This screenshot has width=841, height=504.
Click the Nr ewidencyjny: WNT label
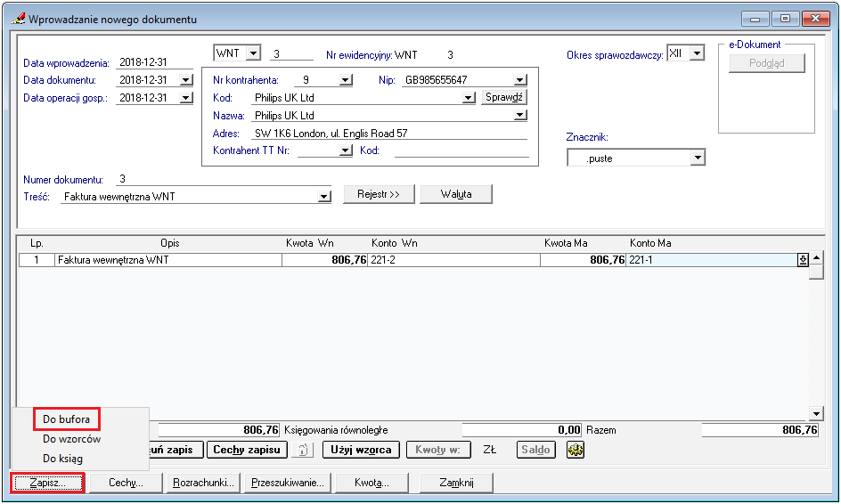point(372,54)
